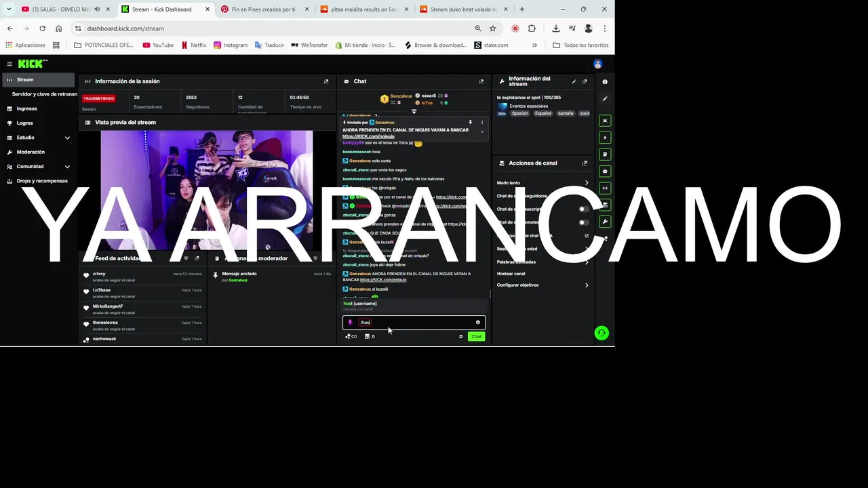
Task: Open chat settings gear icon
Action: [461, 336]
